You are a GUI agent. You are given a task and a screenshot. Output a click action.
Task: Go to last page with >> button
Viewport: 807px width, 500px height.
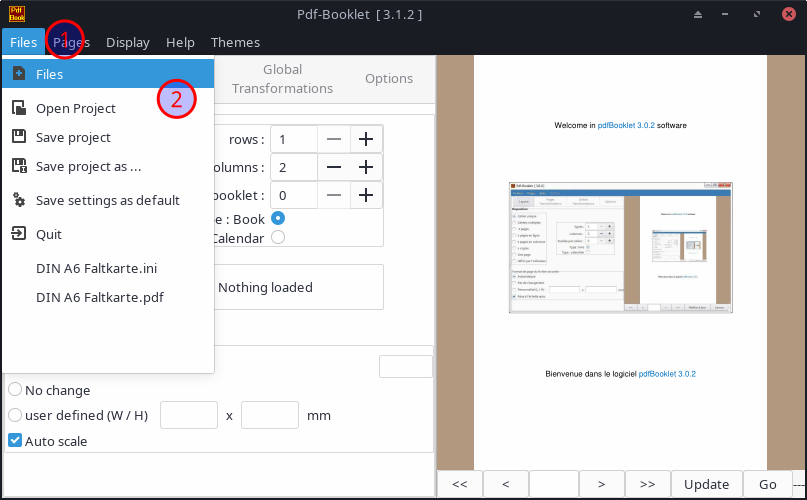click(x=647, y=484)
